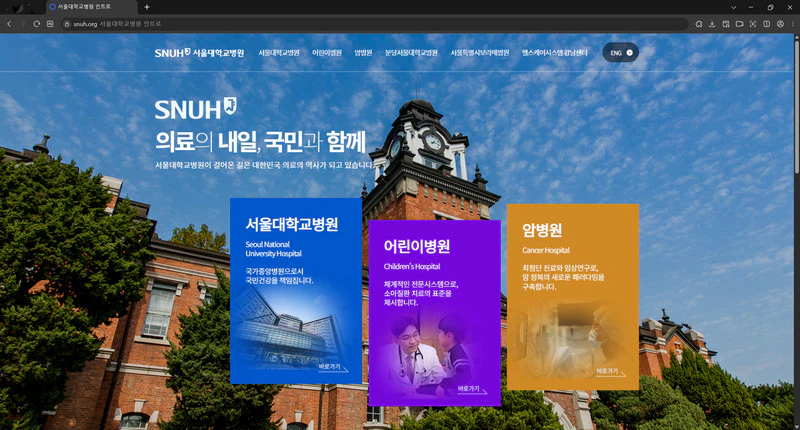Restore down the browser window

pyautogui.click(x=770, y=7)
